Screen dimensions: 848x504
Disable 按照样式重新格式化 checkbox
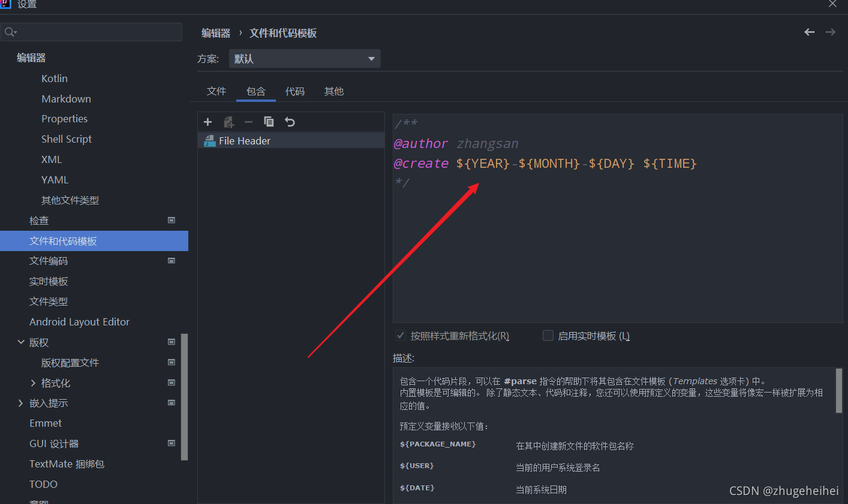point(400,336)
